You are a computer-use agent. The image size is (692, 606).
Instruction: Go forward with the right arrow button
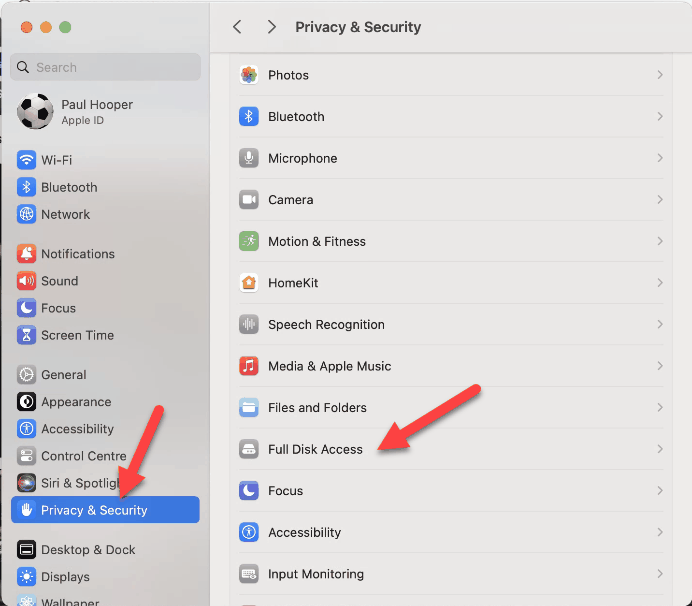point(271,27)
